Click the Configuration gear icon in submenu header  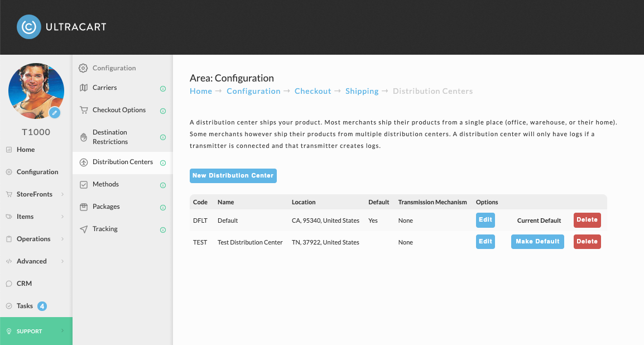[x=83, y=68]
